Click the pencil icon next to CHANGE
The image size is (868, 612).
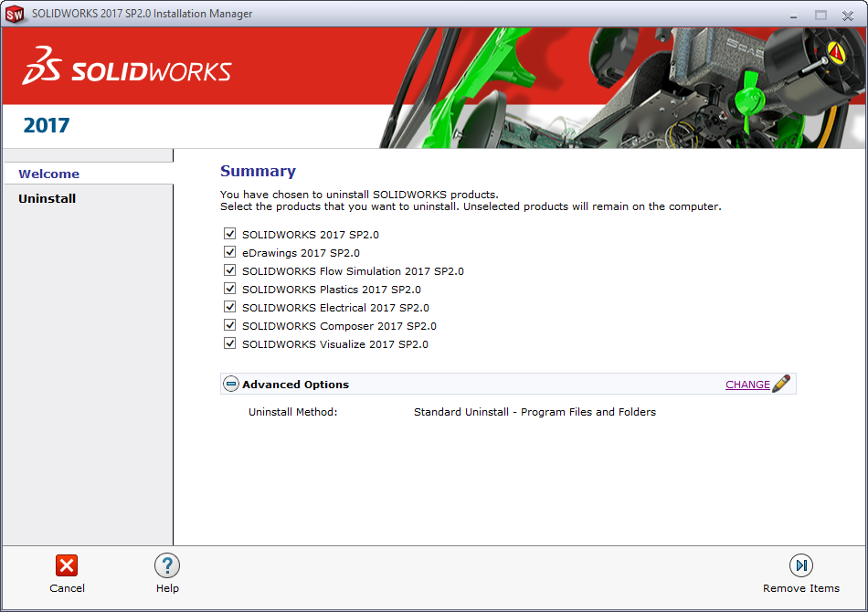tap(780, 384)
